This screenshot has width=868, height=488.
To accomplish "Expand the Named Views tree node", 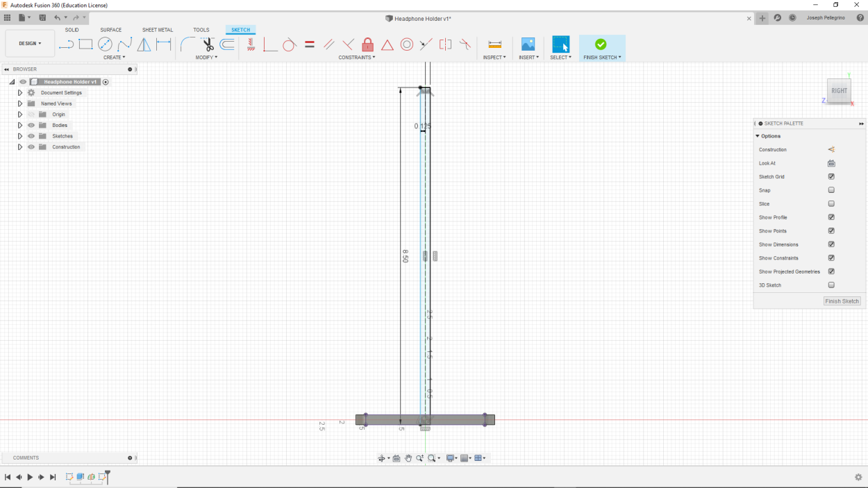I will (x=20, y=103).
